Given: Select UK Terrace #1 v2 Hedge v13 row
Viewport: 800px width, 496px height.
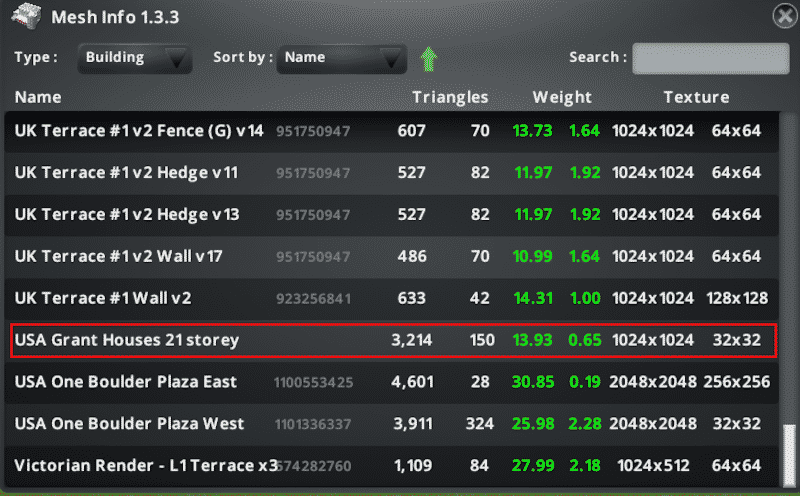Looking at the screenshot, I should (126, 215).
